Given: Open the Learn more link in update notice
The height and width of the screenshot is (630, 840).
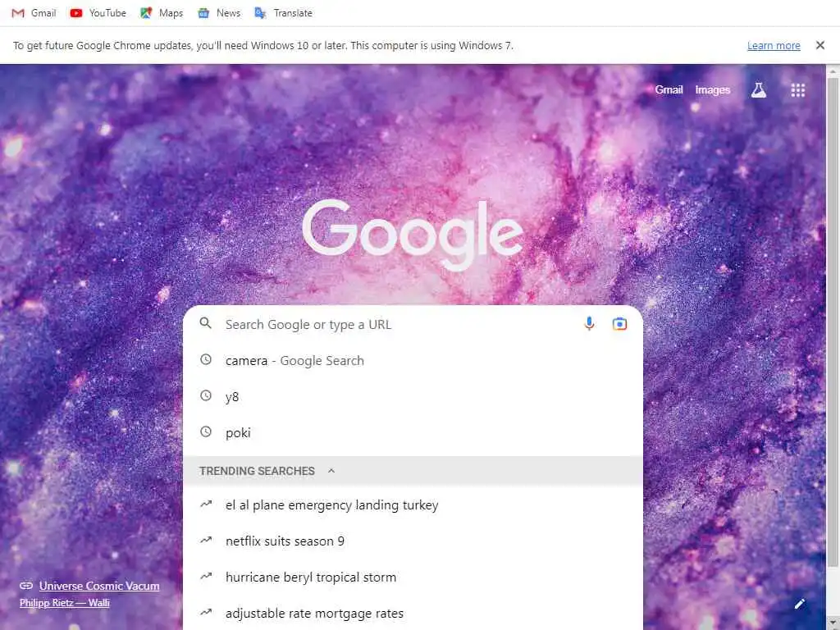Looking at the screenshot, I should click(x=774, y=46).
